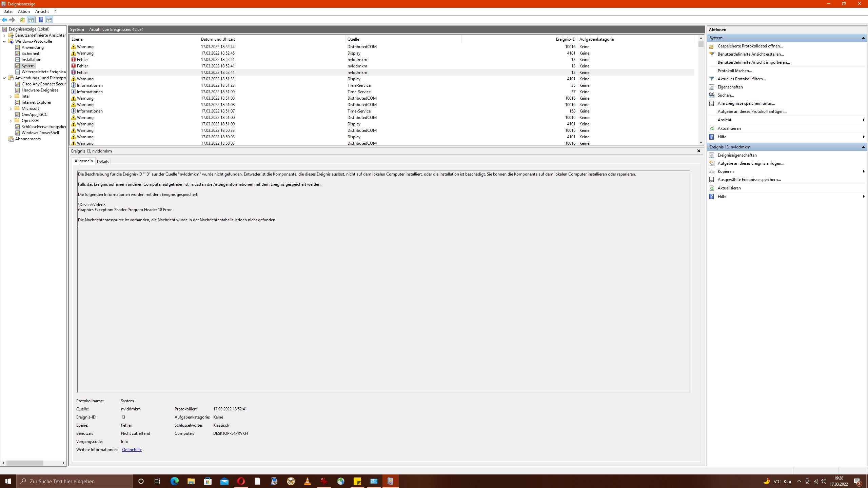Click the back arrow toolbar icon
This screenshot has height=488, width=868.
coord(4,20)
